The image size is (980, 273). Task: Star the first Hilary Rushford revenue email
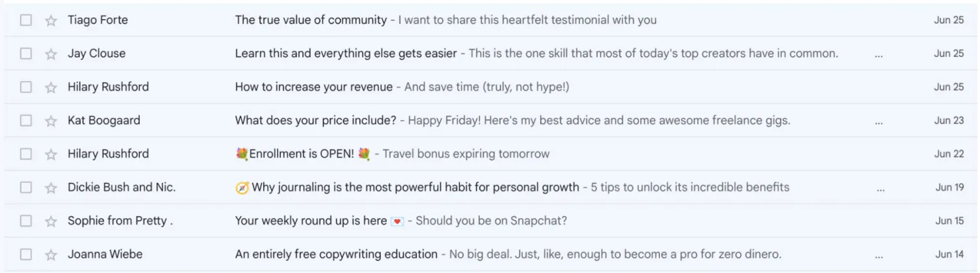coord(51,87)
